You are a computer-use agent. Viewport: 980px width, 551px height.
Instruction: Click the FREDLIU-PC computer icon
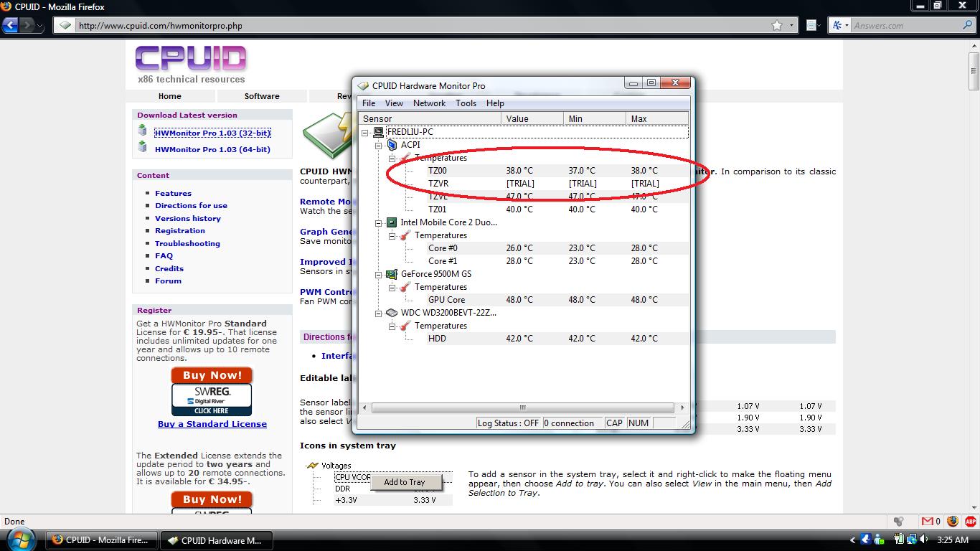coord(379,132)
